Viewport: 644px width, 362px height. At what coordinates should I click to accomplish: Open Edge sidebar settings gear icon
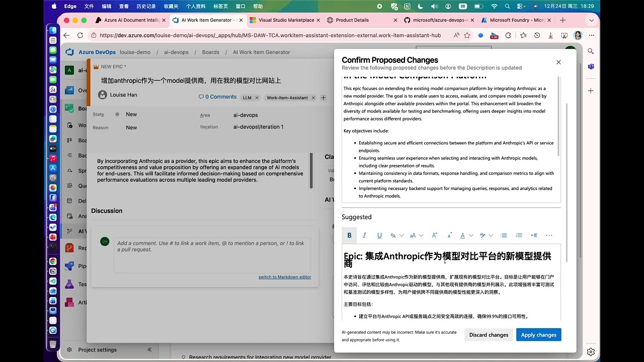tap(591, 351)
